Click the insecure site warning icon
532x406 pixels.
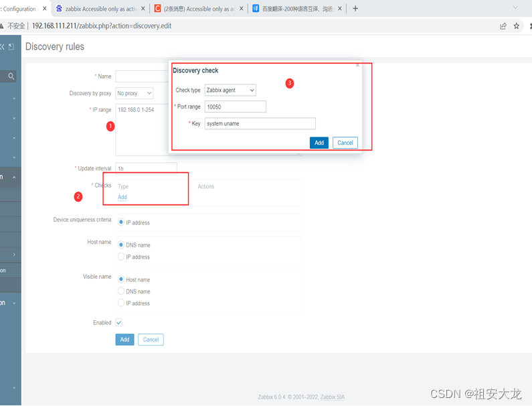click(2, 26)
